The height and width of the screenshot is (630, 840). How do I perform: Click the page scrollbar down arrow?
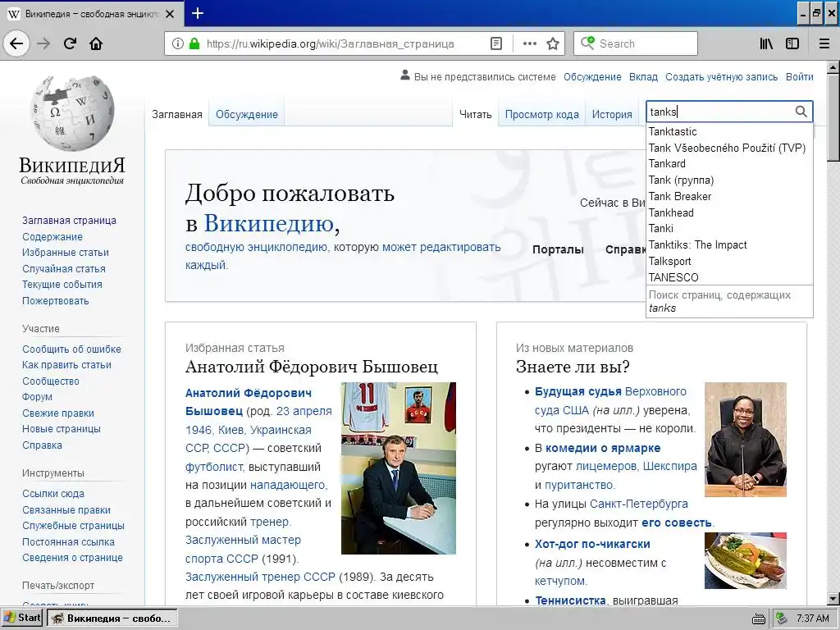[x=833, y=598]
